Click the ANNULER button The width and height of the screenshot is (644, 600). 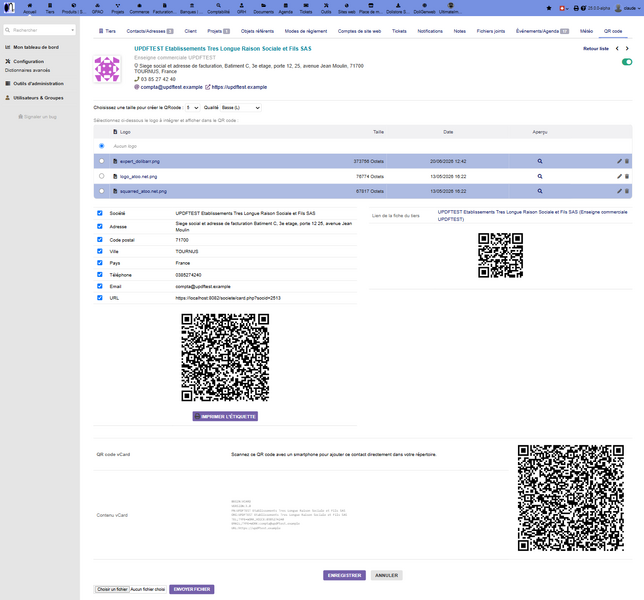tap(386, 575)
